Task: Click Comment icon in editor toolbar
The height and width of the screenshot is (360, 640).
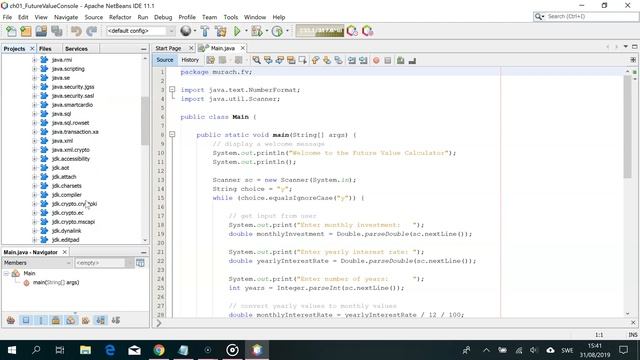Action: pyautogui.click(x=400, y=60)
